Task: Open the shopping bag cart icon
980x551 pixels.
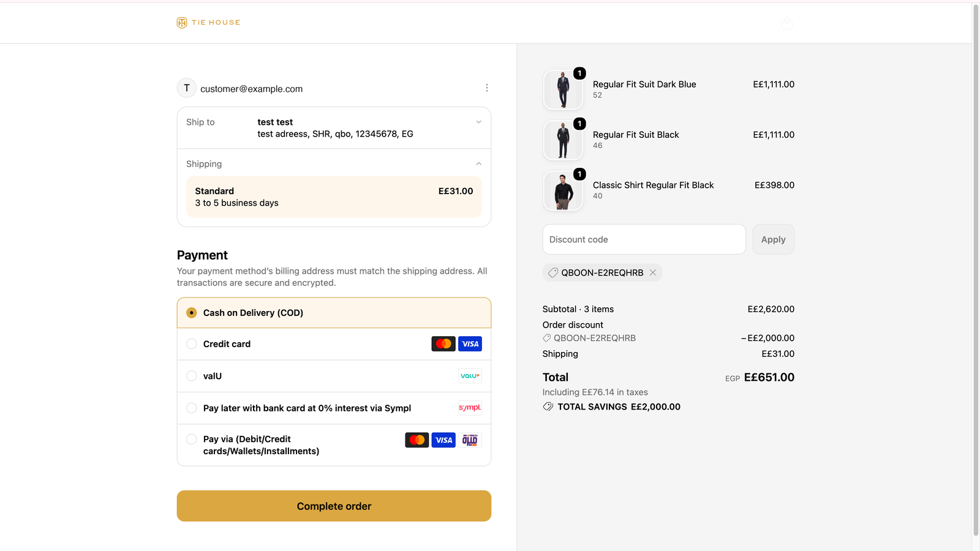Action: 787,23
